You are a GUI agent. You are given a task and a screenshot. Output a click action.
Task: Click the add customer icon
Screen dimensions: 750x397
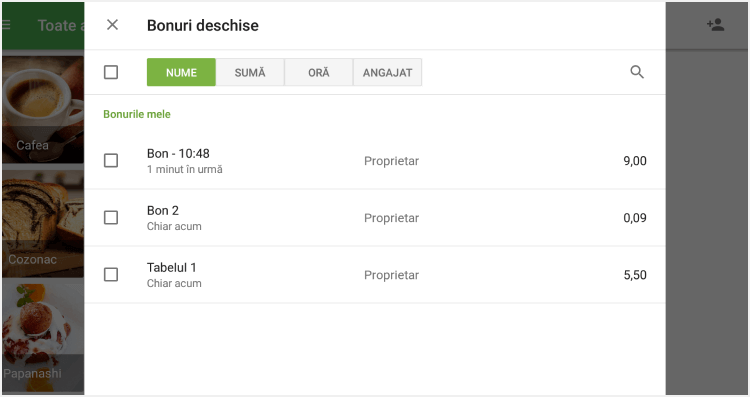716,25
